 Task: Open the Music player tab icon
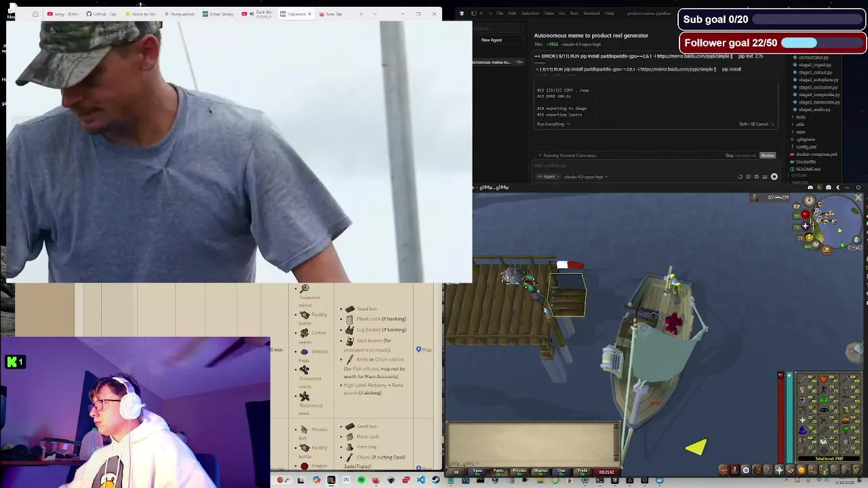[x=856, y=470]
